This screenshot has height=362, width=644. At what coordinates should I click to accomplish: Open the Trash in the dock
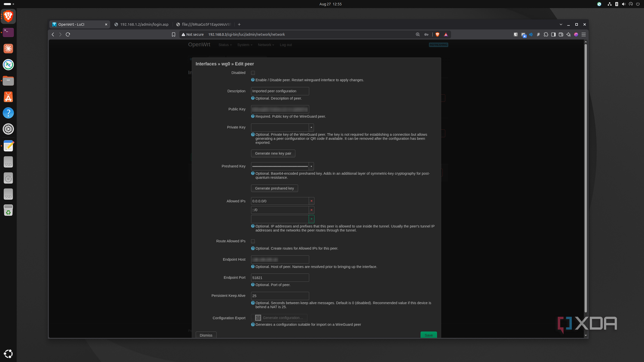(8, 210)
